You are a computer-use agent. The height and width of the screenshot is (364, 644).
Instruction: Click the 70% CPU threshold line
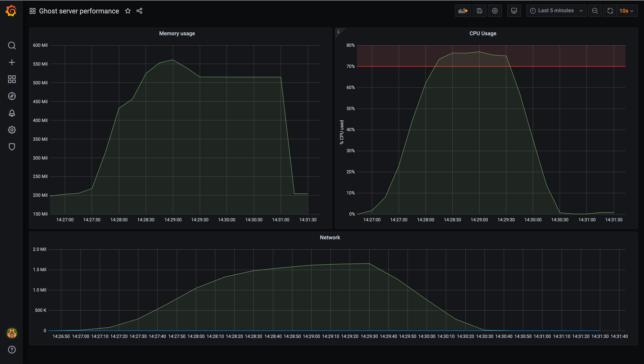pyautogui.click(x=491, y=66)
